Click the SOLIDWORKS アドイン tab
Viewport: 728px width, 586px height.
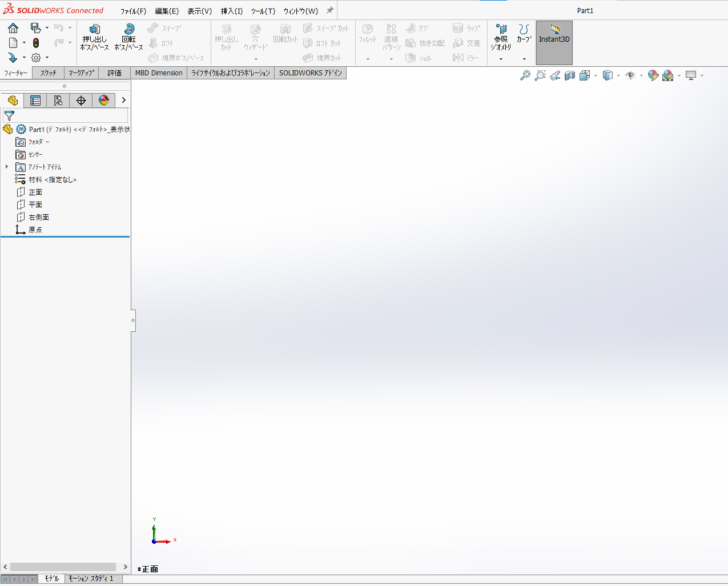(310, 73)
